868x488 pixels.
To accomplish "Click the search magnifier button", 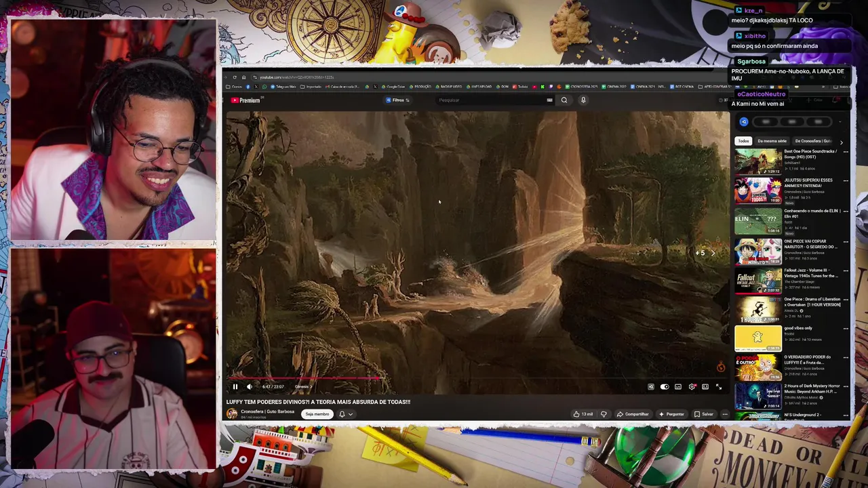I will coord(564,100).
